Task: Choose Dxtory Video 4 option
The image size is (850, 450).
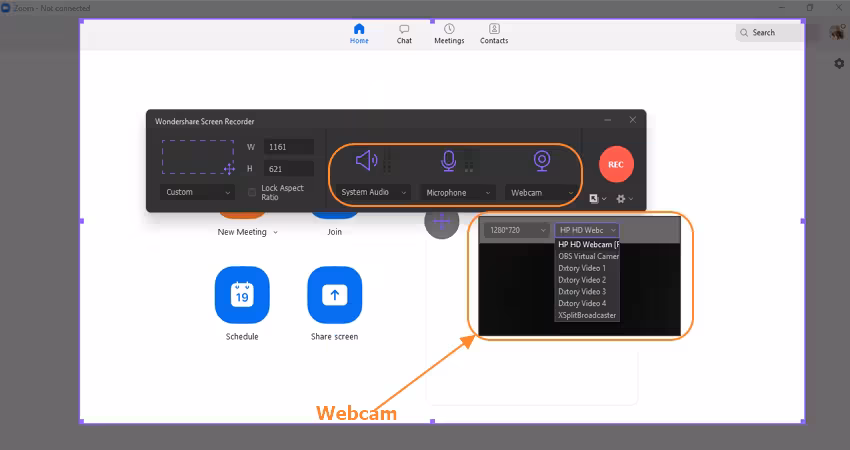Action: tap(587, 304)
